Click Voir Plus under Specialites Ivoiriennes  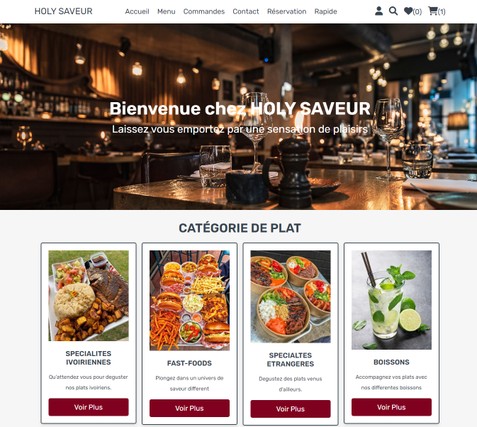pos(88,407)
